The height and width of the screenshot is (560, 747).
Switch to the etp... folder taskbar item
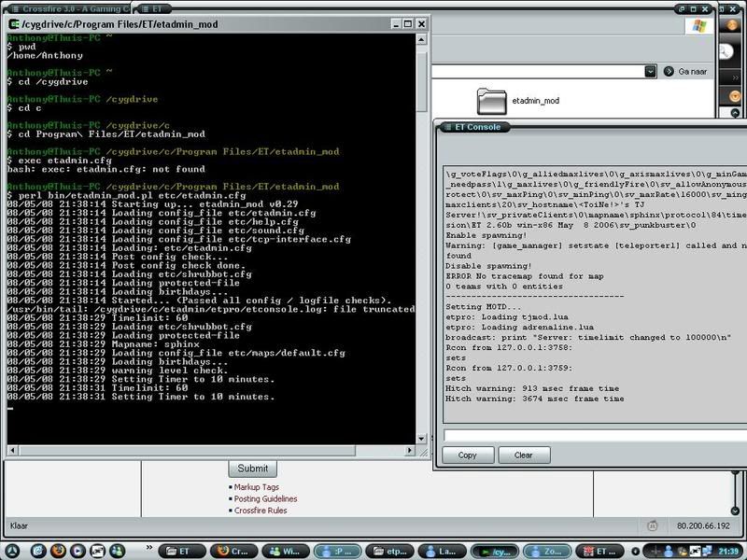[390, 551]
